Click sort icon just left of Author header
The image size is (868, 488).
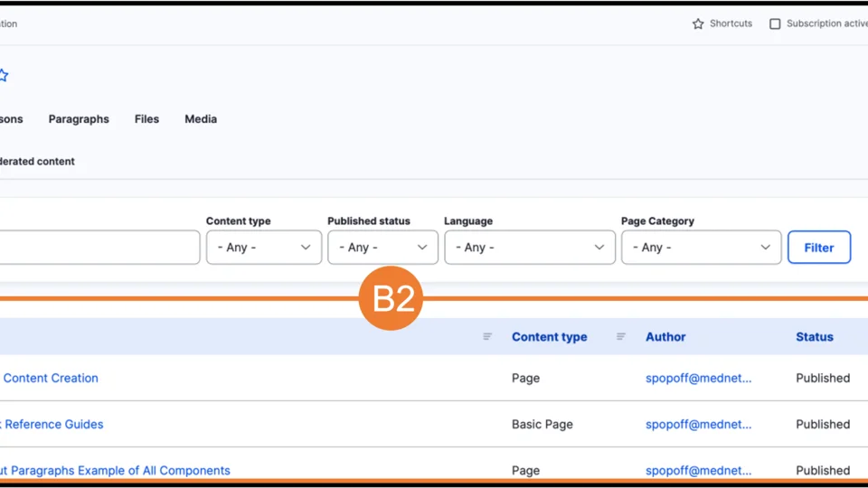tap(621, 336)
